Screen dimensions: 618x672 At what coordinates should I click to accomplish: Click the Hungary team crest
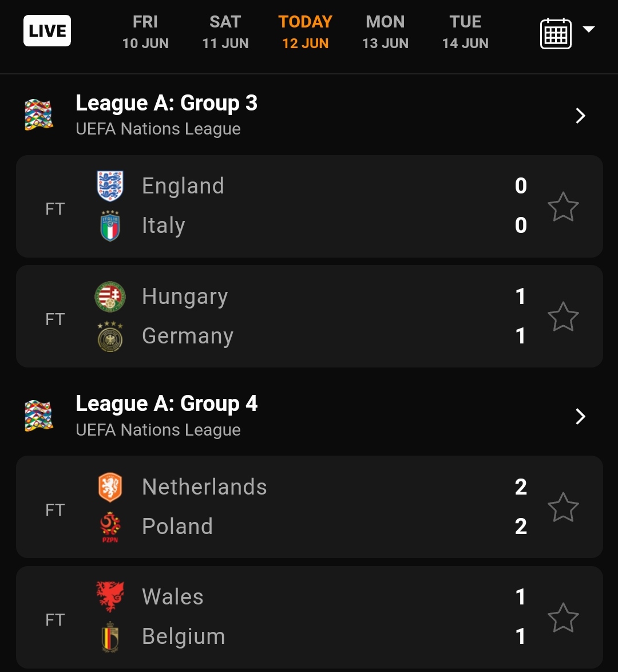[110, 296]
